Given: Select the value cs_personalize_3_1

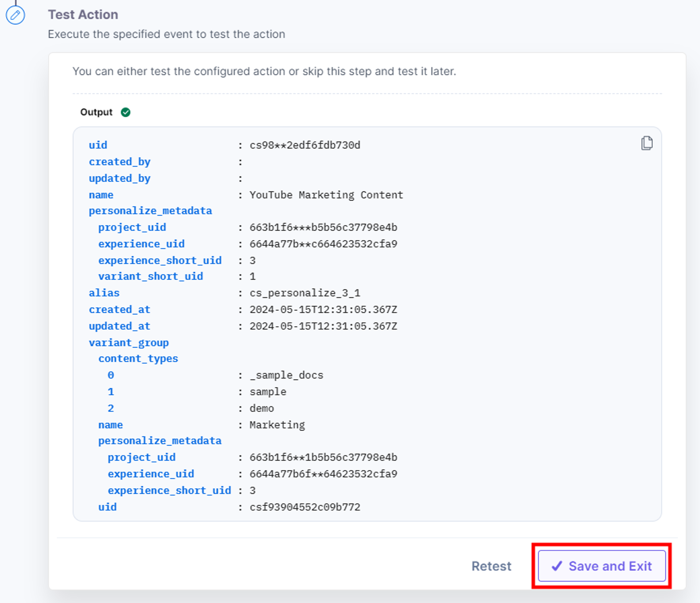Looking at the screenshot, I should 305,293.
